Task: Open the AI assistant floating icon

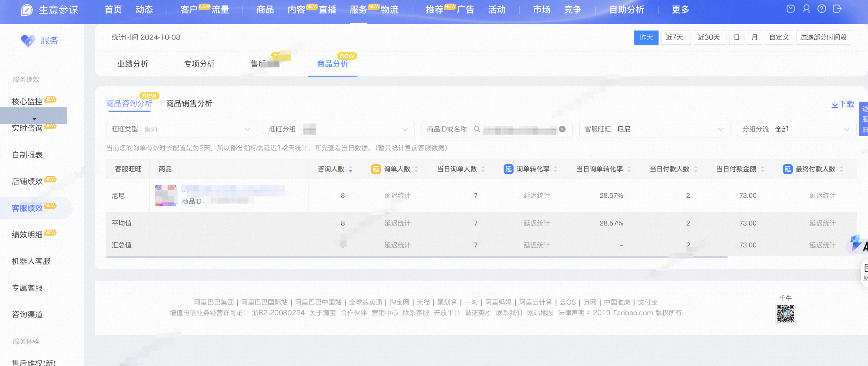Action: (857, 244)
